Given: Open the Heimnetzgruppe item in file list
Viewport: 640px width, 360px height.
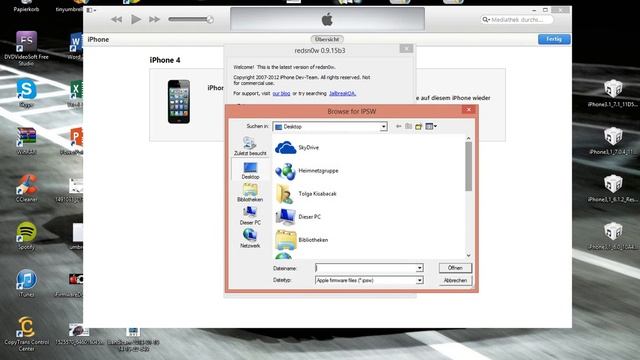Looking at the screenshot, I should tap(307, 171).
